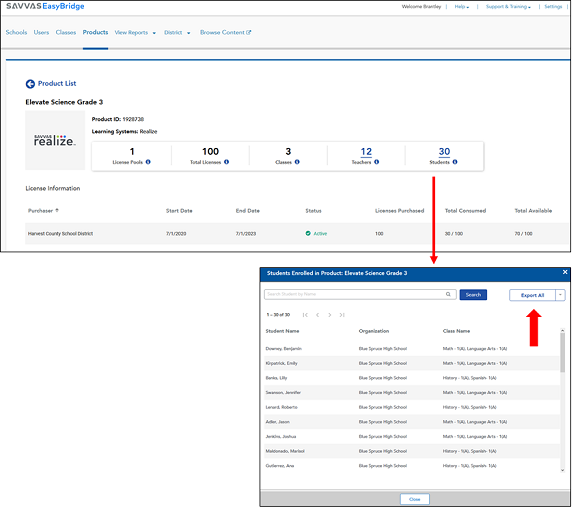
Task: Open the Settings link in header
Action: [553, 7]
